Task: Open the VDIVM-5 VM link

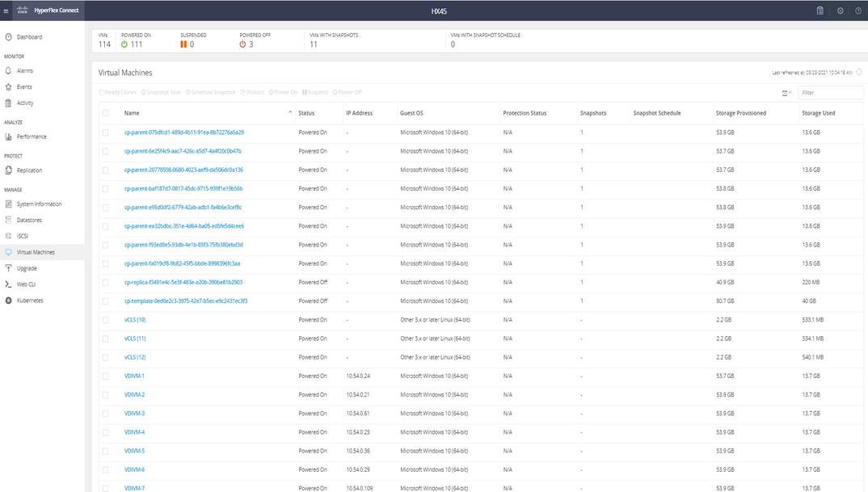Action: (134, 451)
